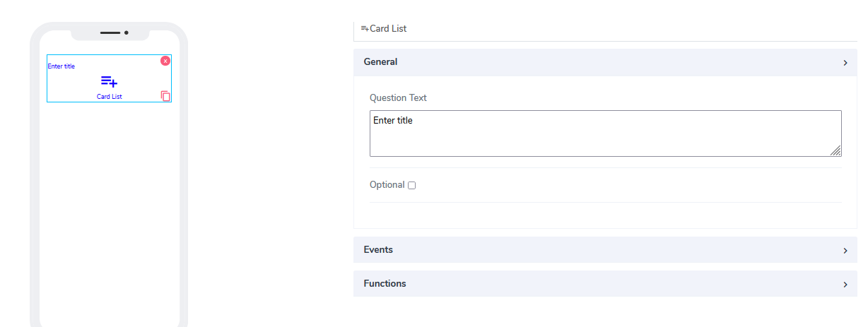Click the camera dot on the phone mockup

127,32
